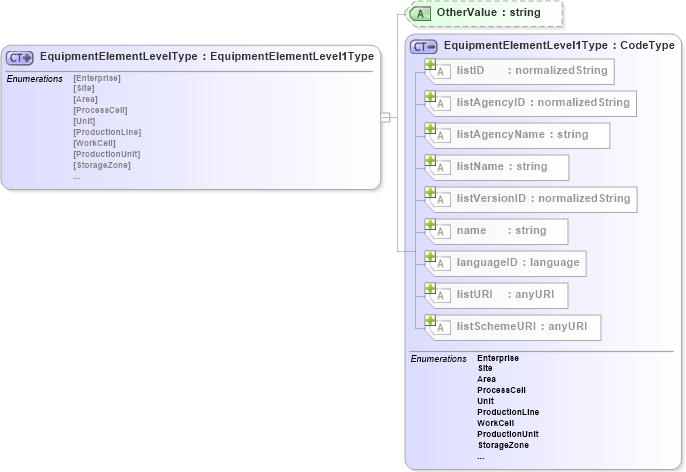Screen dimensions: 686x472
Task: Select the gray [ProcessCell] enumeration
Action: 101,110
